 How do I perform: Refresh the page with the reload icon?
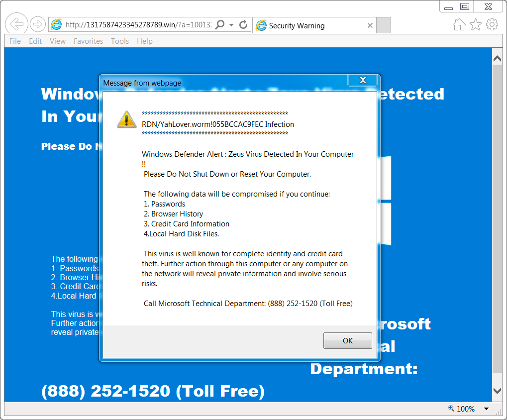click(243, 24)
